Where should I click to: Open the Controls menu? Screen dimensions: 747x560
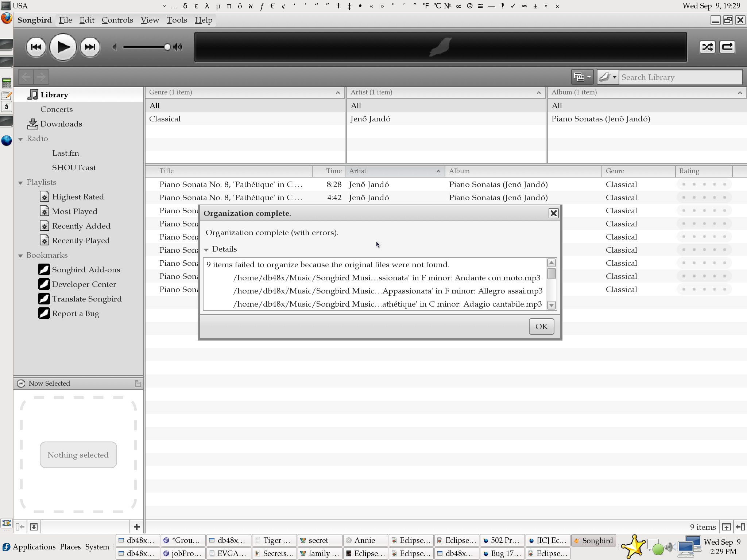tap(117, 20)
